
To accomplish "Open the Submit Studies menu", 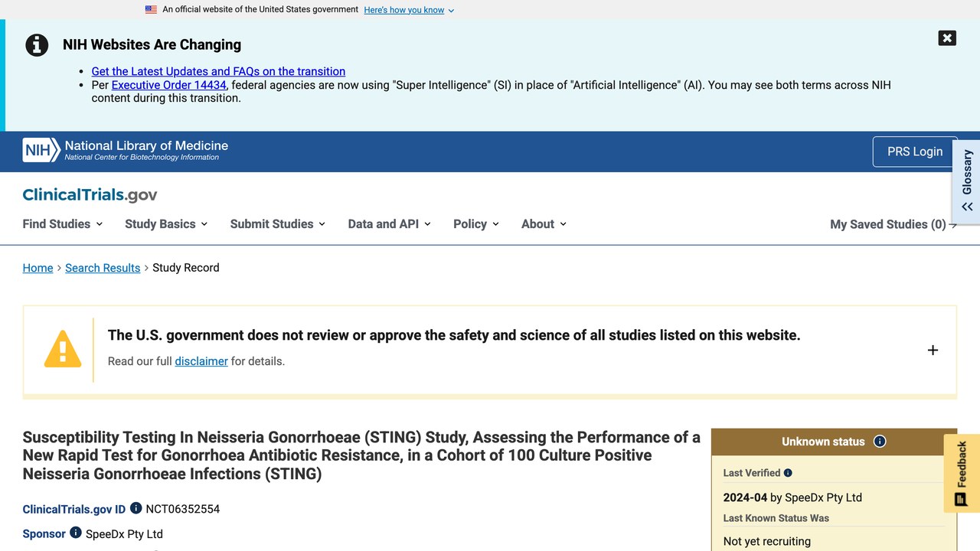I will click(x=278, y=224).
